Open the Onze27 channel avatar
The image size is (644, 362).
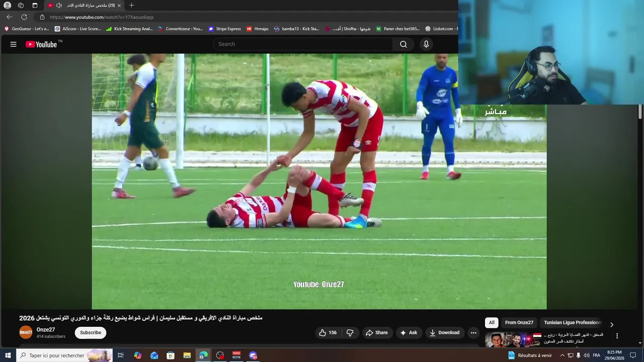[26, 332]
